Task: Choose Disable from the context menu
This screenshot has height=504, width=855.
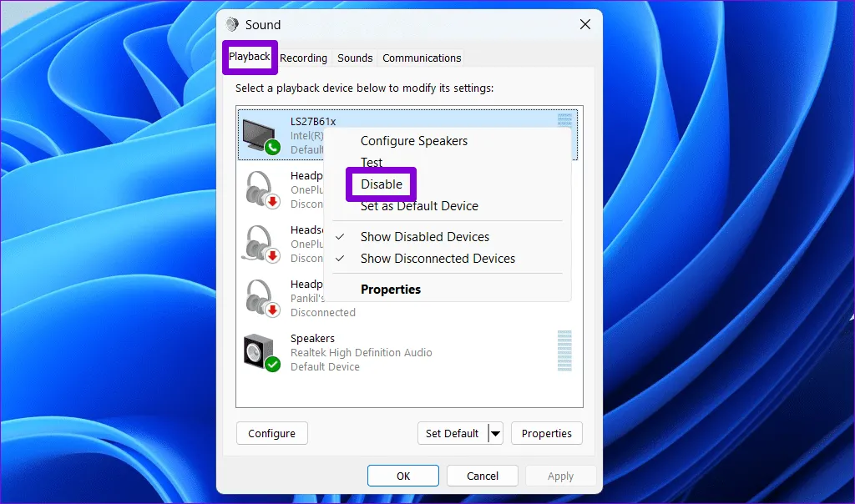Action: [382, 184]
